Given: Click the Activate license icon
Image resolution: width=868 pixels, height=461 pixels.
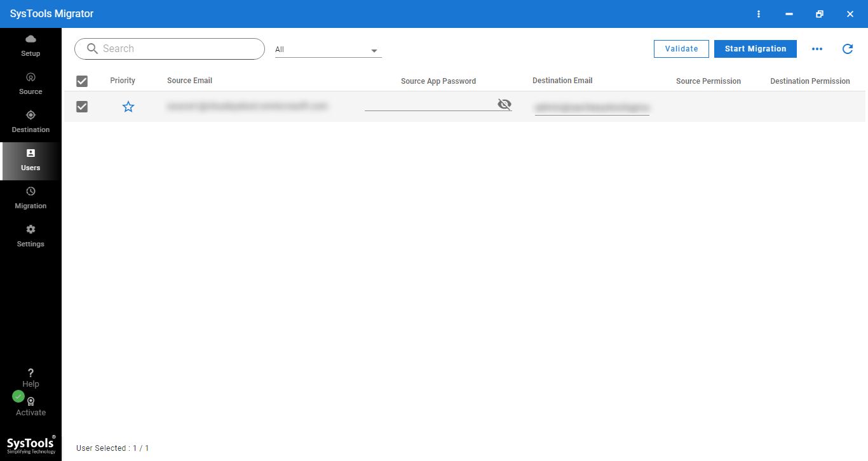Looking at the screenshot, I should click(x=31, y=402).
